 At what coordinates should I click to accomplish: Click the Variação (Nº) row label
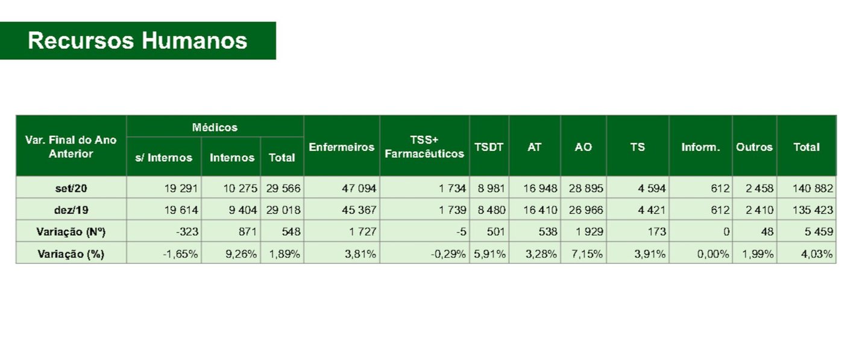pos(71,232)
